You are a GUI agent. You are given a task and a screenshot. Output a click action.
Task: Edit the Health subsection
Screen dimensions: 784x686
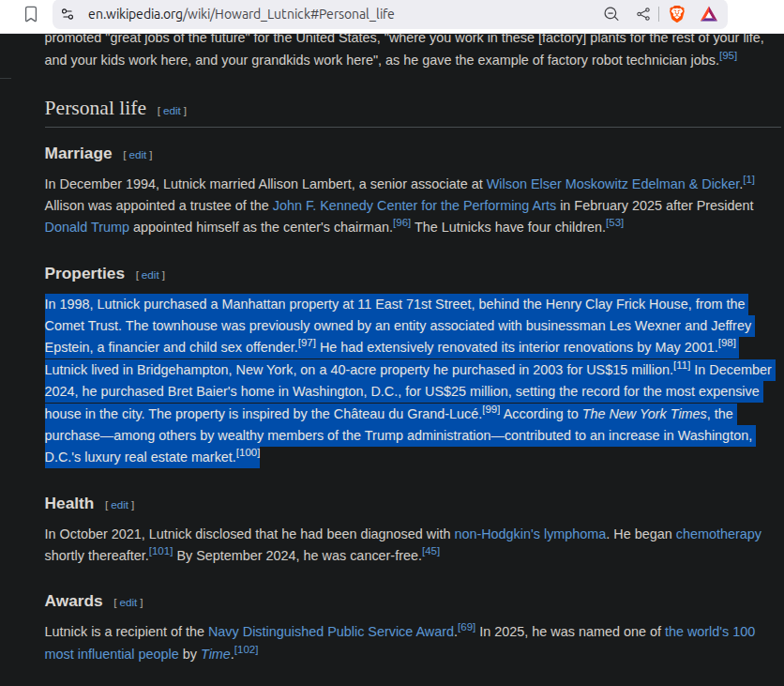(119, 506)
